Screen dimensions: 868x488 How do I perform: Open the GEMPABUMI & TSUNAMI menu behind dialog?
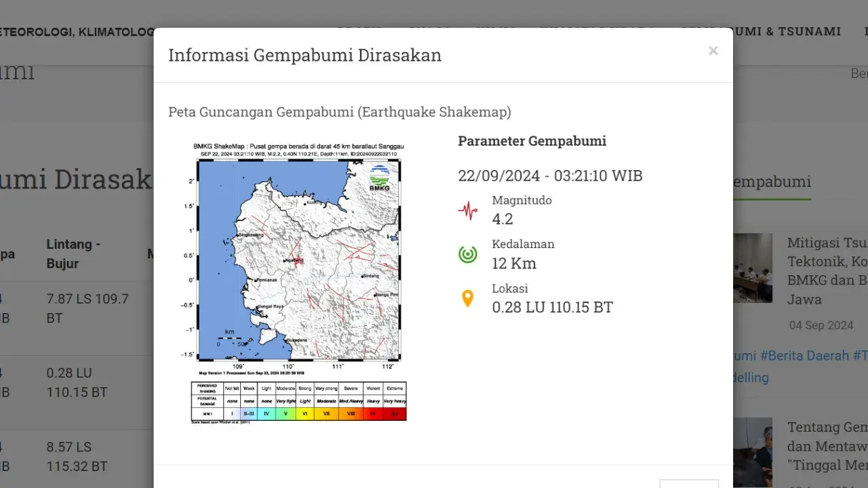[x=759, y=31]
